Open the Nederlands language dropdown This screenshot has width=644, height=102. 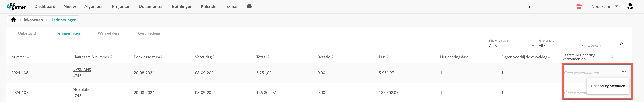click(x=605, y=7)
